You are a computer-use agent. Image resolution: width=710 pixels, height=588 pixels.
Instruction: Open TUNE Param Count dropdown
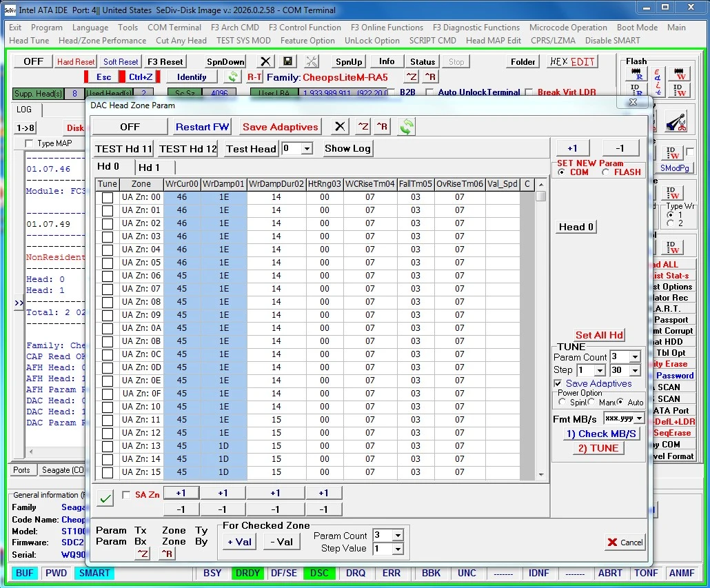(x=636, y=357)
